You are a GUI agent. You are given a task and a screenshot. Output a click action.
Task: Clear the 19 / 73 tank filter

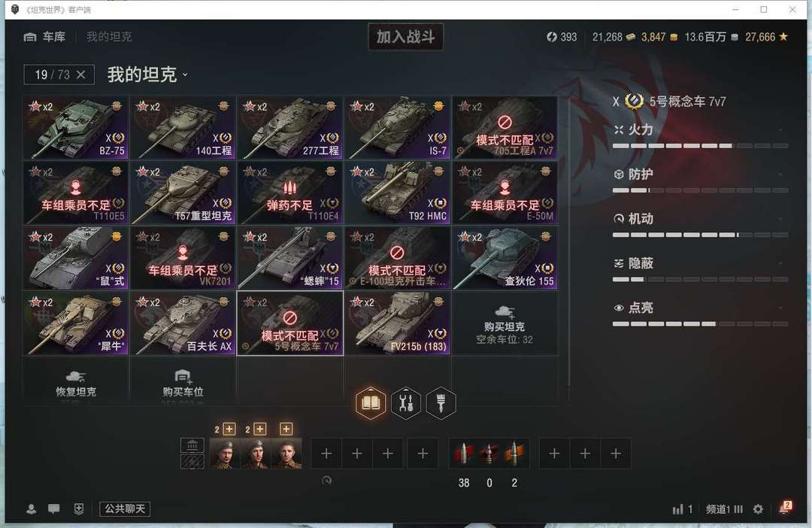pyautogui.click(x=80, y=74)
